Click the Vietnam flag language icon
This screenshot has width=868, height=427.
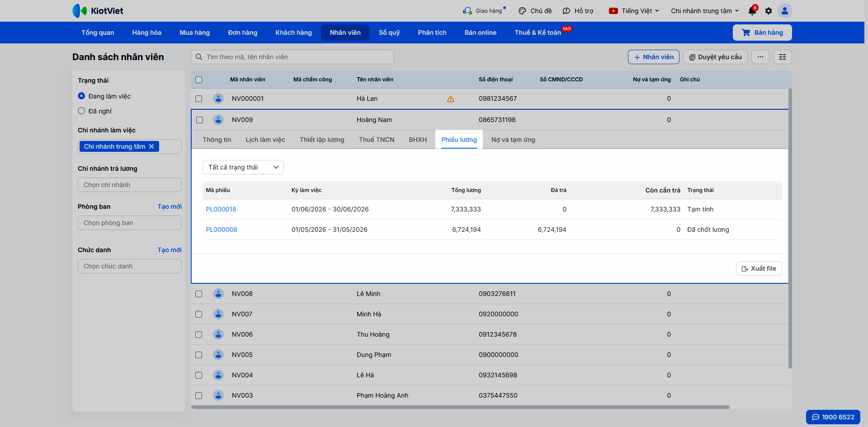pos(613,11)
